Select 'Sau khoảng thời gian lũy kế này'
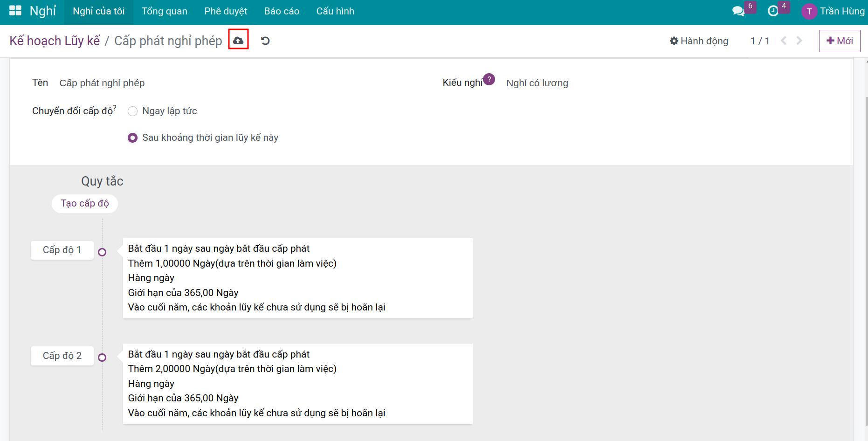Screen dimensions: 868x441 [133, 138]
